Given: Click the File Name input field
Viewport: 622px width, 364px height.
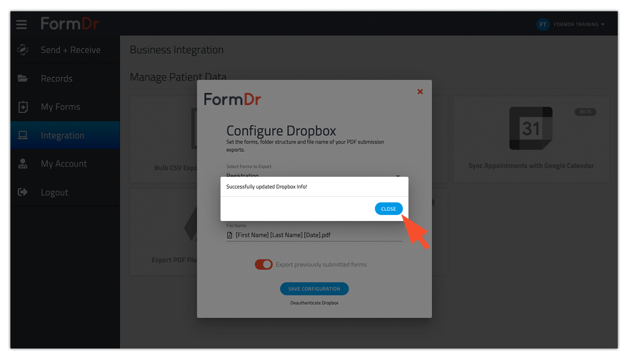Looking at the screenshot, I should (x=314, y=235).
